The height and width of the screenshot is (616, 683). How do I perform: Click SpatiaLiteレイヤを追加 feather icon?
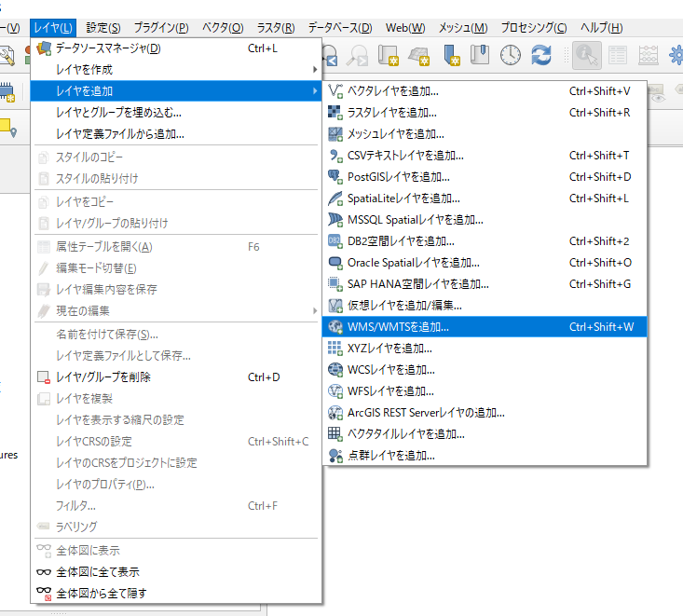335,198
